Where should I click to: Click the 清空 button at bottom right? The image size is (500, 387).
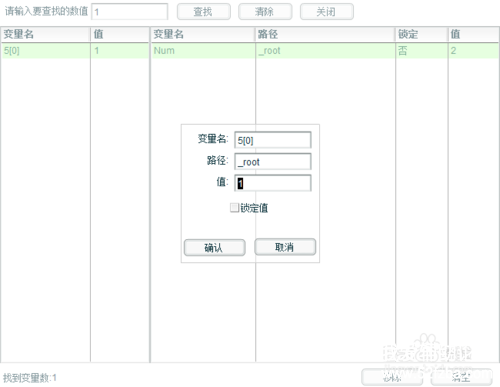(x=461, y=377)
